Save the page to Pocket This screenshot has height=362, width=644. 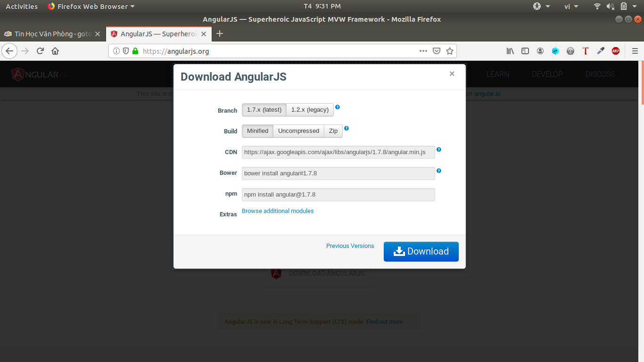(437, 51)
